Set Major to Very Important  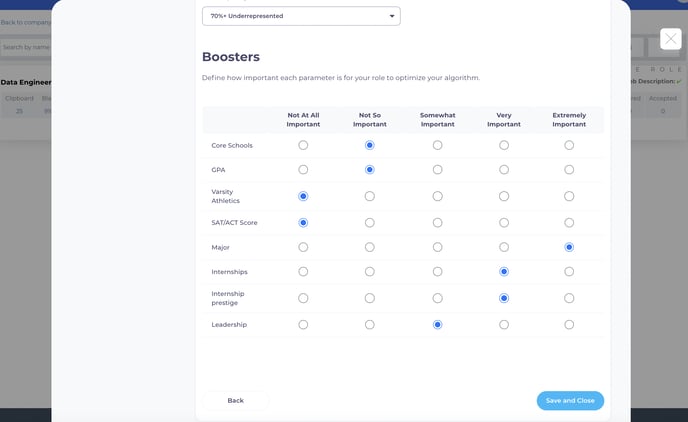(504, 247)
